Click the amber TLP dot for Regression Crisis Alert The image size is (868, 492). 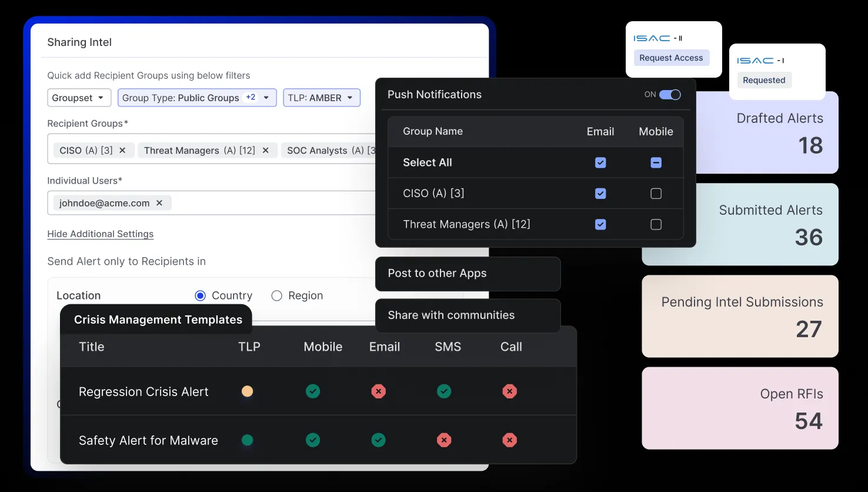click(x=248, y=391)
